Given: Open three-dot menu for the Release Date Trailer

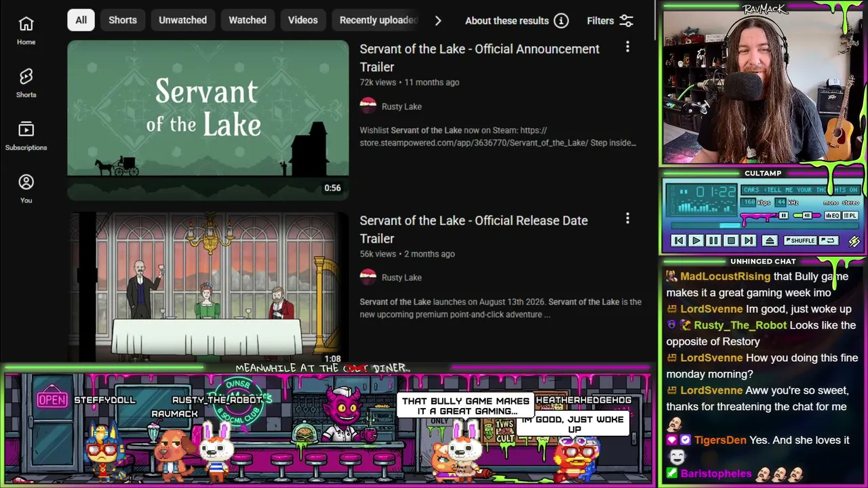Looking at the screenshot, I should pos(627,218).
